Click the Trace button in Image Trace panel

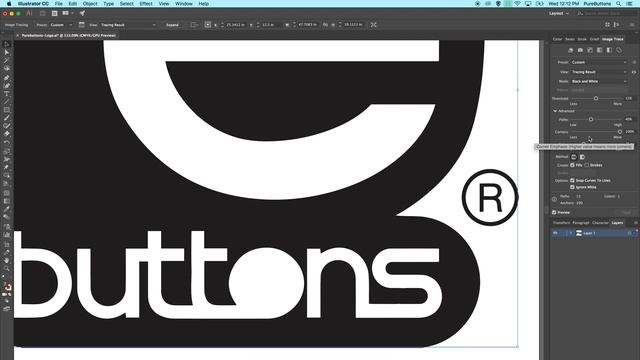[x=626, y=213]
